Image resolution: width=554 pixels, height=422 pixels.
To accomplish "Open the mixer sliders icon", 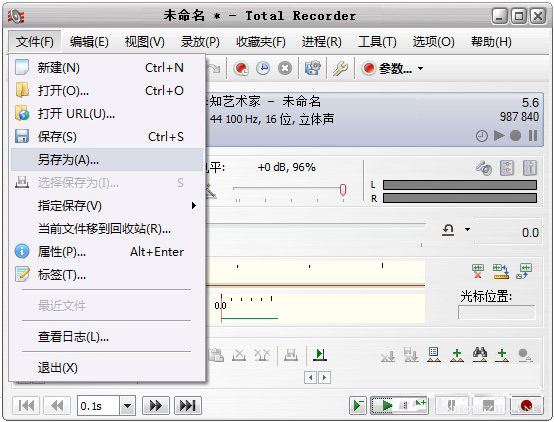I will click(x=507, y=168).
